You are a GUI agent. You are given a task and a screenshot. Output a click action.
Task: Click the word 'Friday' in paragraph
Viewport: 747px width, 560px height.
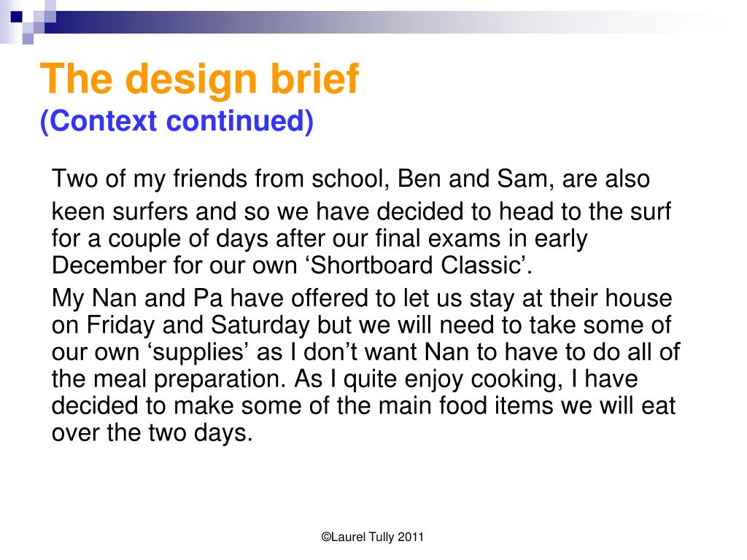click(120, 325)
